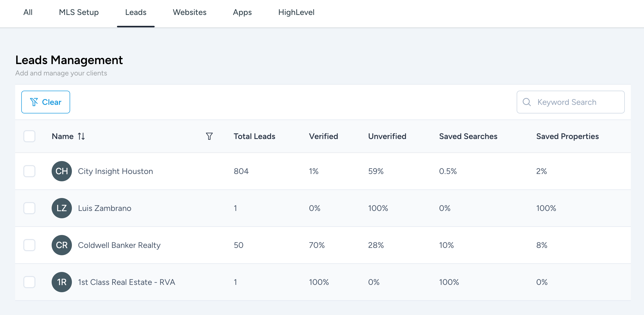644x315 pixels.
Task: Tick the Coldwell Banker Realty row checkbox
Action: click(29, 245)
